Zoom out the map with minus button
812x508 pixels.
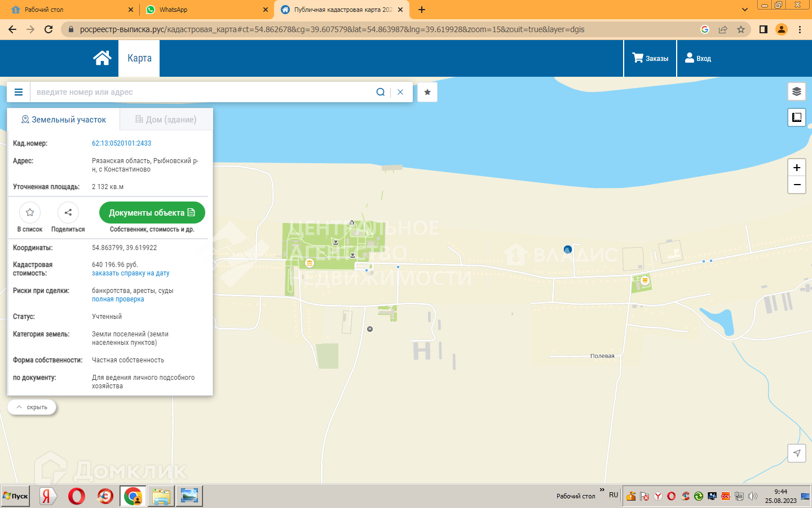(x=796, y=185)
